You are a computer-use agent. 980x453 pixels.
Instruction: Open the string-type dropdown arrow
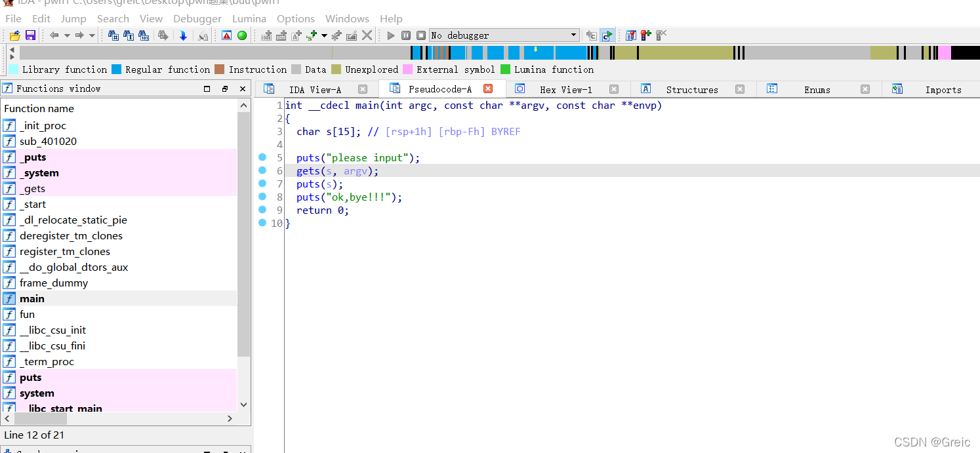click(x=324, y=35)
